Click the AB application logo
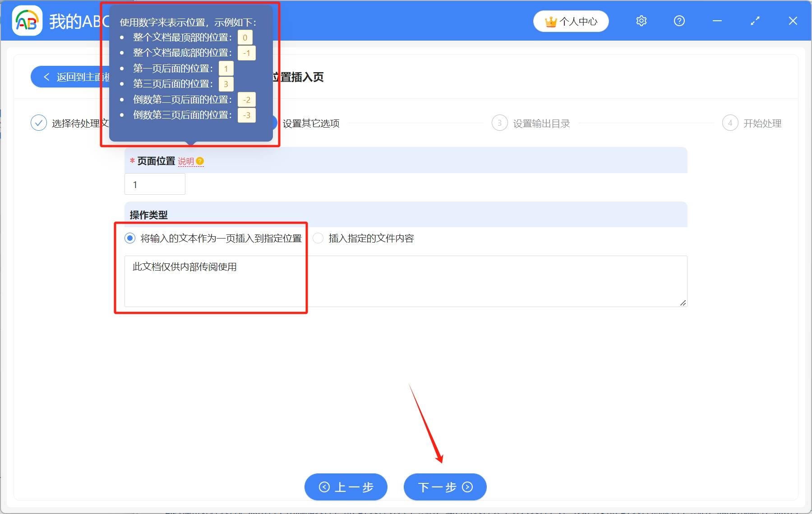The image size is (812, 514). 27,20
